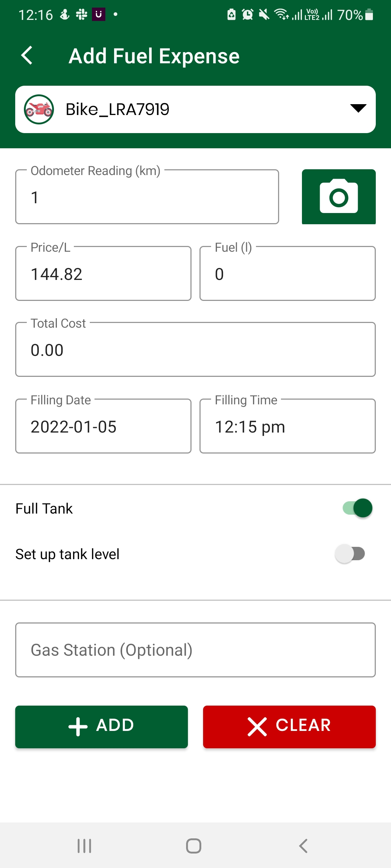Screen dimensions: 391x868
Task: Open the Bike_LRA7919 vehicle selector
Action: [195, 109]
